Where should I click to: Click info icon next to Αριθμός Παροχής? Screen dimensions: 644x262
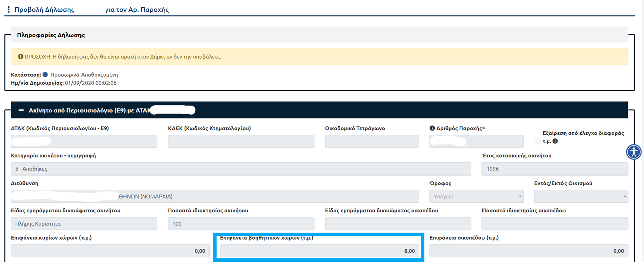coord(432,128)
